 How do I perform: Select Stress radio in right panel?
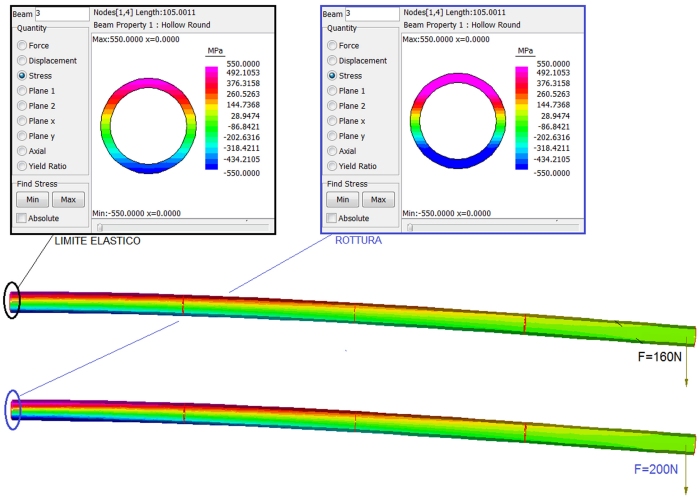coord(333,76)
